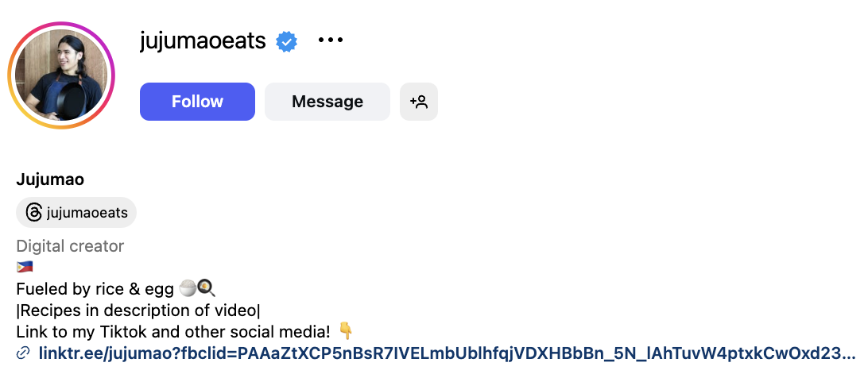Open the jujumaoeats Threads profile badge
The image size is (868, 378).
[x=76, y=213]
